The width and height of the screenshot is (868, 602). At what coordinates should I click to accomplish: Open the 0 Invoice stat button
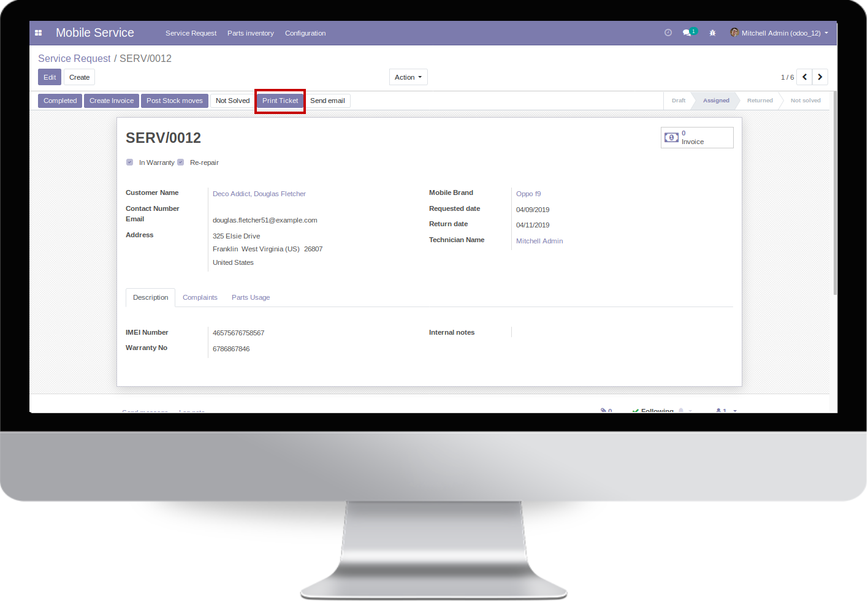697,137
